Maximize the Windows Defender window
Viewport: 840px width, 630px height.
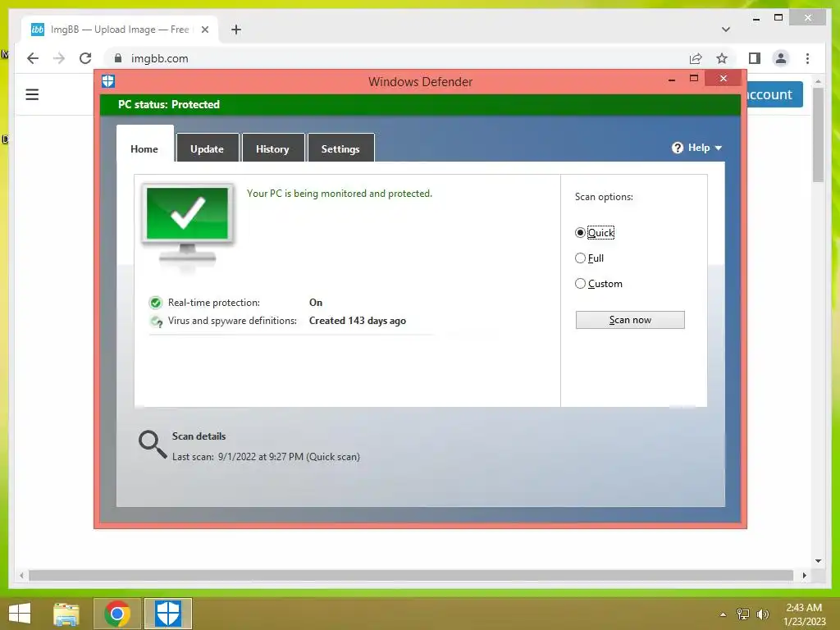(694, 79)
